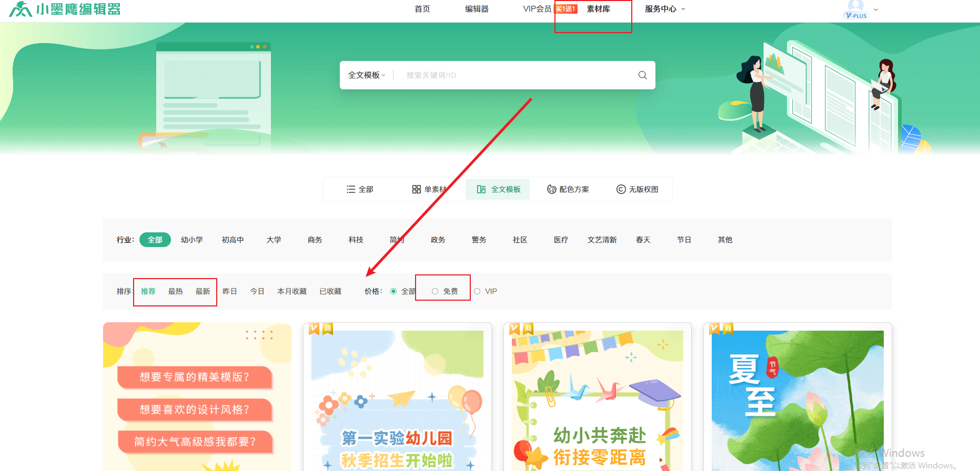Expand the 服务中心 dropdown menu
Screen dimensions: 980x471
[x=665, y=9]
